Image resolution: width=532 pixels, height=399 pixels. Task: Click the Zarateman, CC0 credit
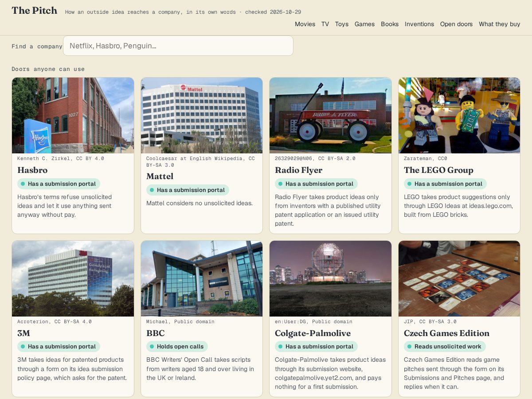(x=426, y=158)
